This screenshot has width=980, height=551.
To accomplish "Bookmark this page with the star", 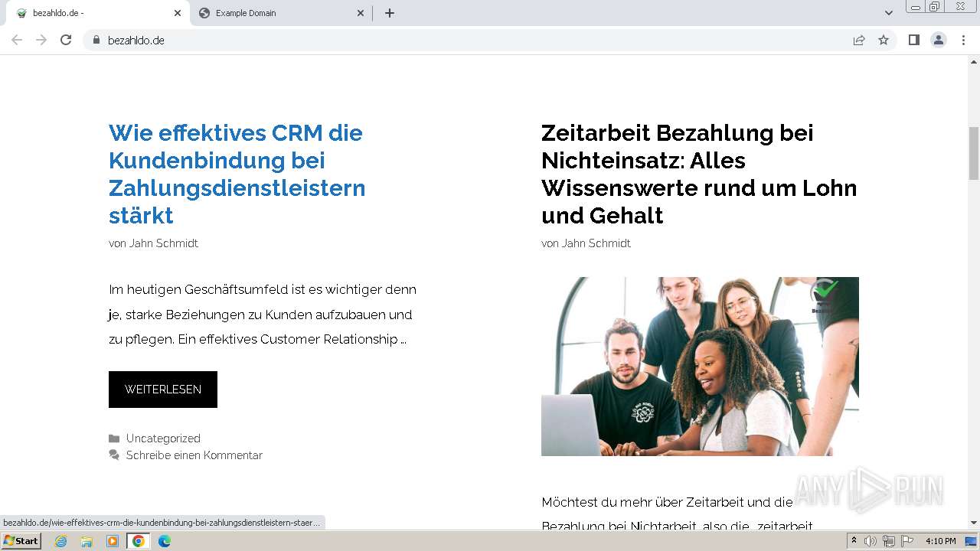I will tap(884, 40).
